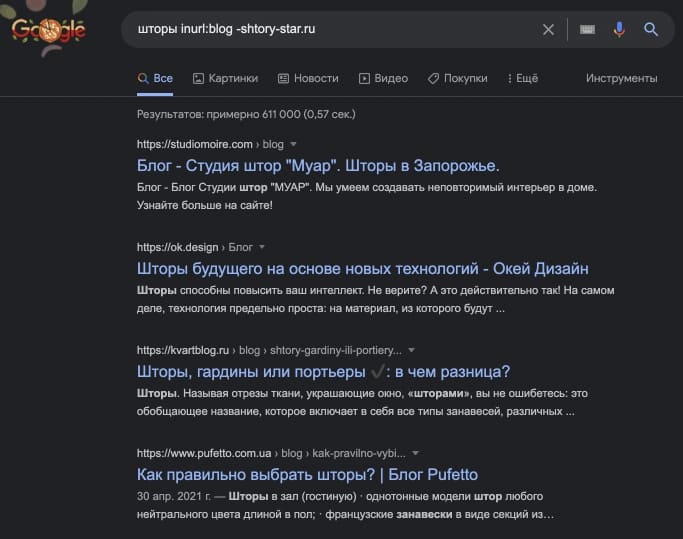Image resolution: width=683 pixels, height=539 pixels.
Task: Expand dropdown arrow next to pufetto.com.ua URL
Action: [415, 453]
